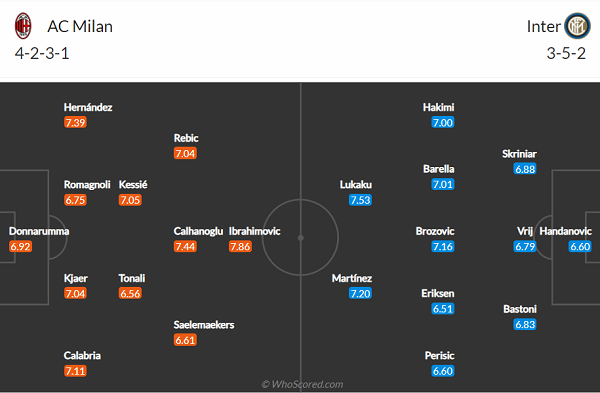600x393 pixels.
Task: Choose Saelemaekers' 6.61 rating badge
Action: point(185,340)
